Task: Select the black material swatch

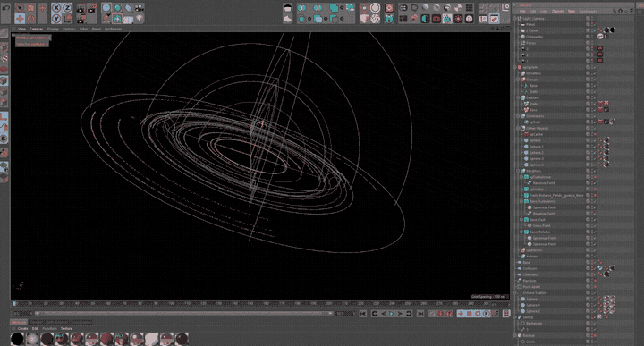Action: pyautogui.click(x=17, y=339)
